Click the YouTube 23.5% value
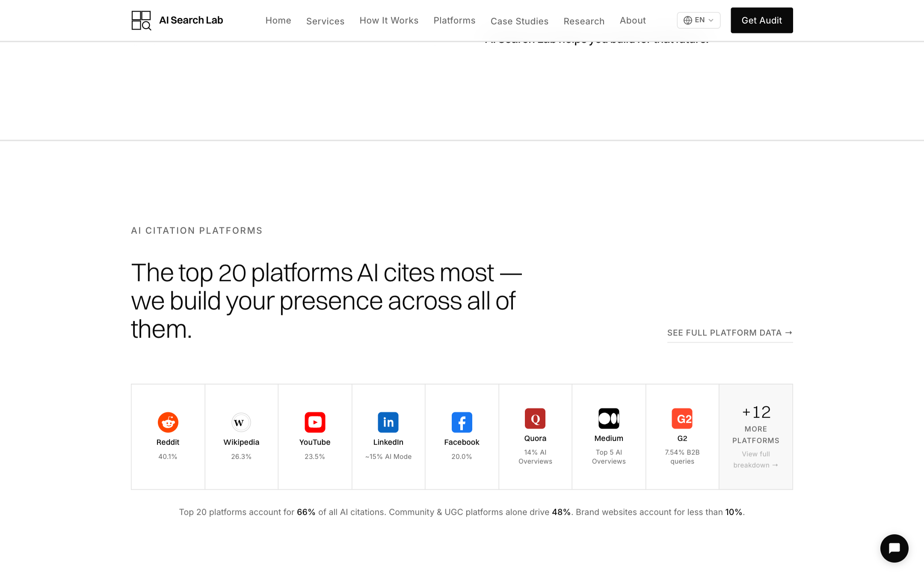Image resolution: width=924 pixels, height=578 pixels. [315, 456]
